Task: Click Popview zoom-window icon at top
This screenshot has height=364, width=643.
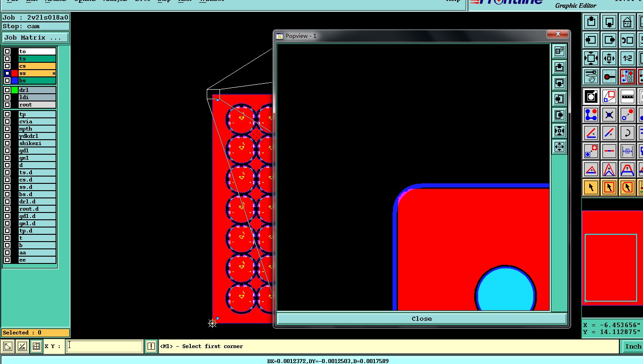Action: pyautogui.click(x=559, y=51)
